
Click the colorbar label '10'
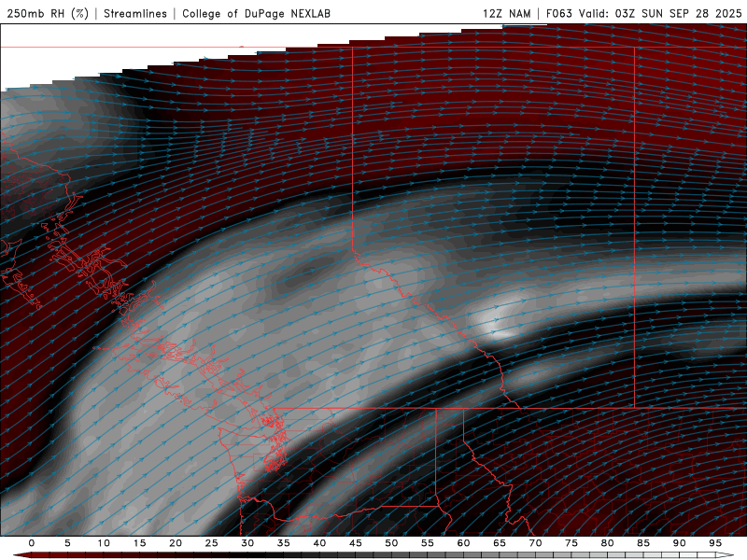tap(104, 543)
